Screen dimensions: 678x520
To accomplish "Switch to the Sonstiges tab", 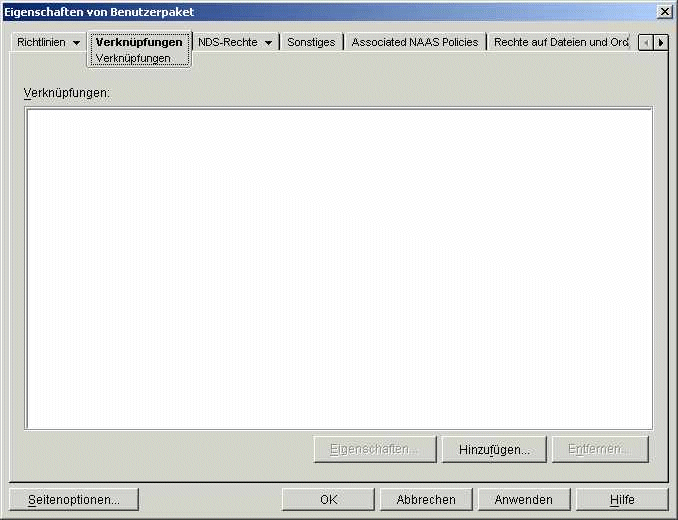I will point(311,42).
